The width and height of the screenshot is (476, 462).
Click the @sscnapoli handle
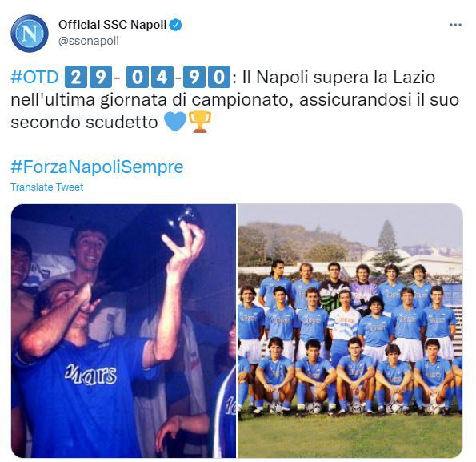tap(88, 41)
